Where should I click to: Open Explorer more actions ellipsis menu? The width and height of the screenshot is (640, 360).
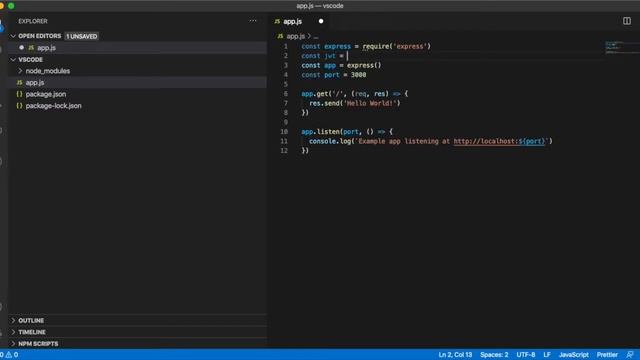[253, 21]
